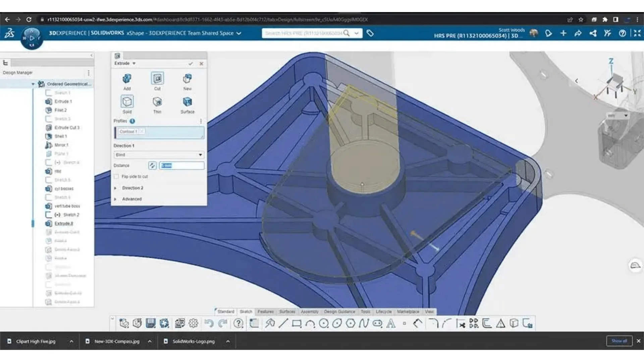The height and width of the screenshot is (362, 644).
Task: Switch to the Lifecycle tab
Action: (384, 312)
